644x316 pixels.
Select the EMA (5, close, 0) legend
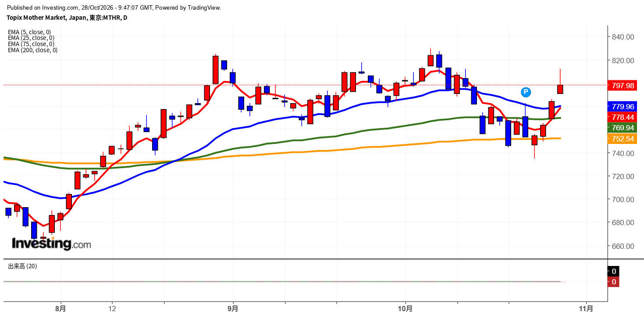pos(29,32)
